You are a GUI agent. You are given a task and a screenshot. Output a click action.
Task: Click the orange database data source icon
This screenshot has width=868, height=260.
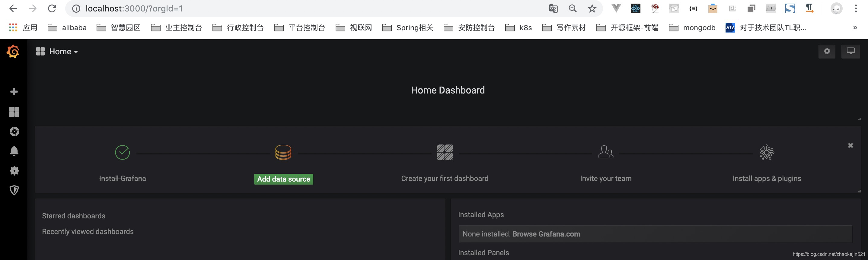click(283, 152)
